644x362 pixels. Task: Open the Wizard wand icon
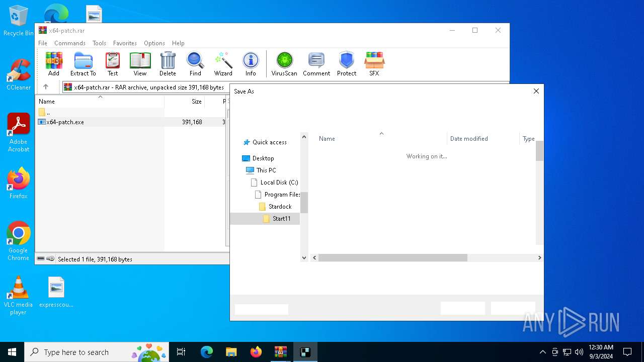coord(223,64)
